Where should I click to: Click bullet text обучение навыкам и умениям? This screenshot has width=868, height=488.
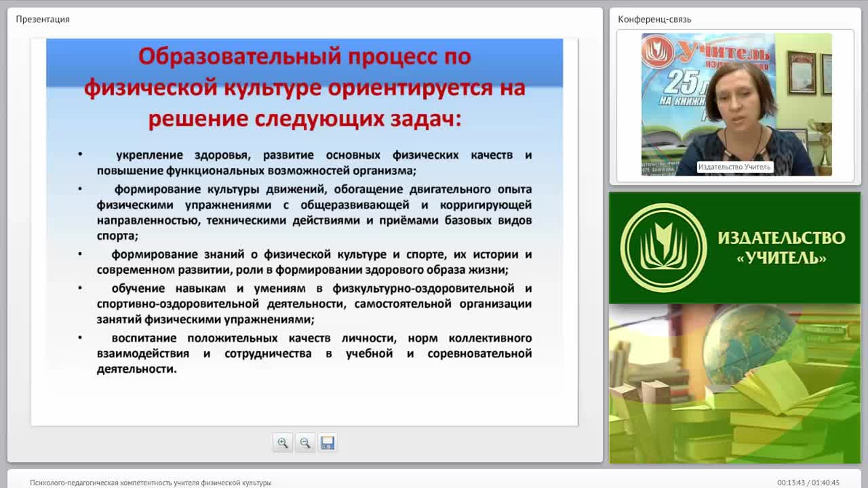314,304
